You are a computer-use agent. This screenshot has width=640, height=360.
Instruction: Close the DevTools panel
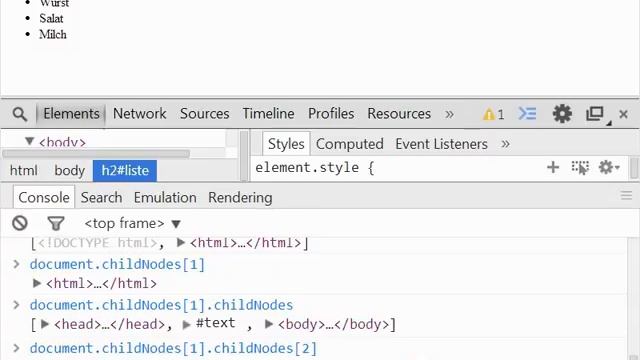623,114
